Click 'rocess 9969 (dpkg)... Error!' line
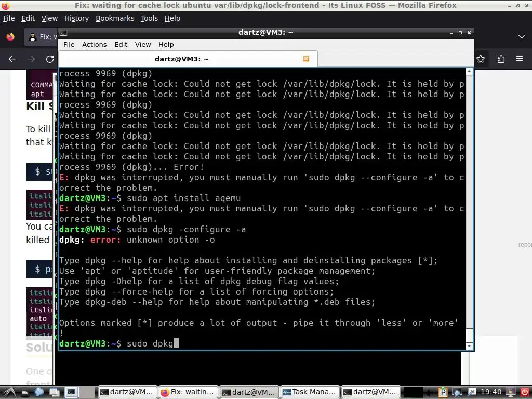The height and width of the screenshot is (399, 532). click(x=131, y=167)
